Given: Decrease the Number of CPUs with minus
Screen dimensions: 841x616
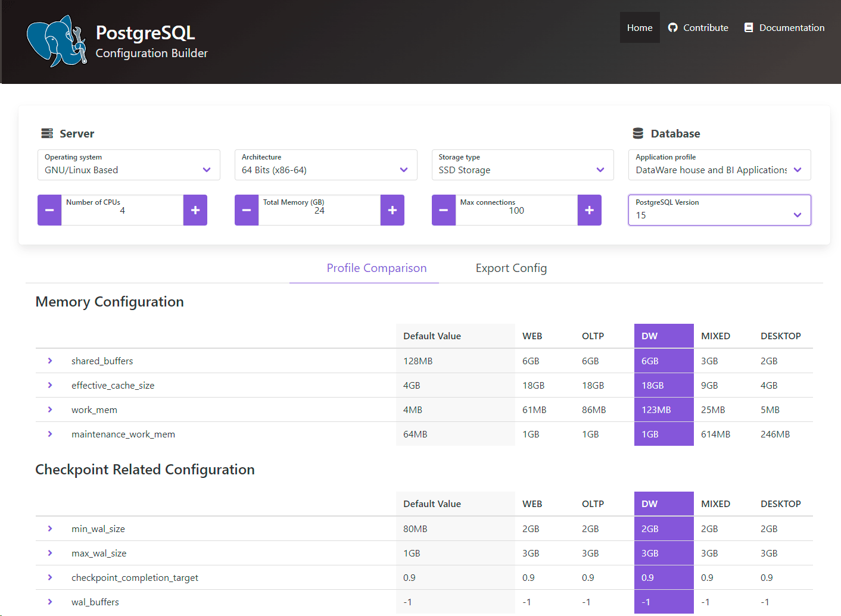Looking at the screenshot, I should tap(49, 210).
